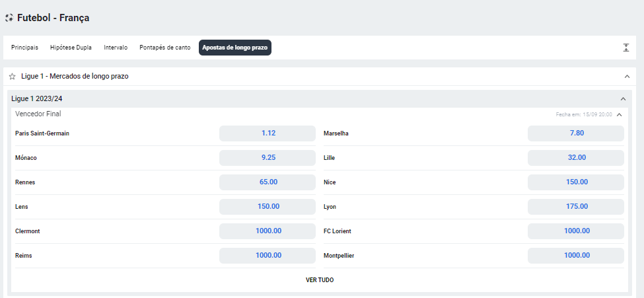Click the Marselha team name
644x298 pixels.
336,133
